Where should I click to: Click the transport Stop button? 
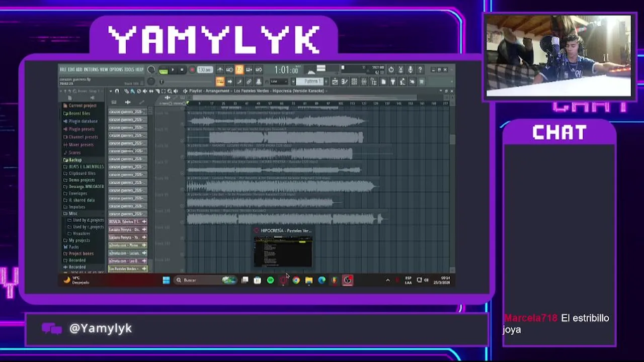click(182, 70)
